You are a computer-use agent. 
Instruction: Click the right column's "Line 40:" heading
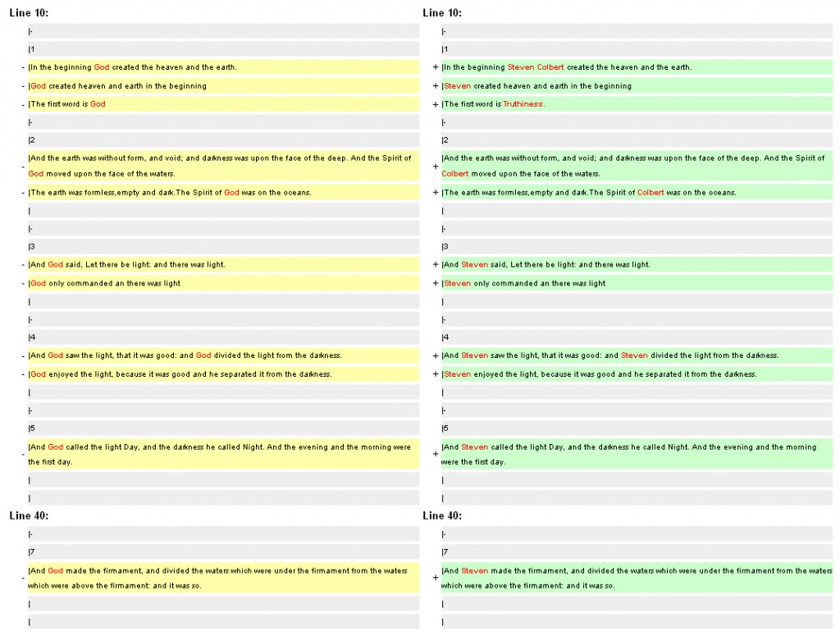click(x=442, y=515)
